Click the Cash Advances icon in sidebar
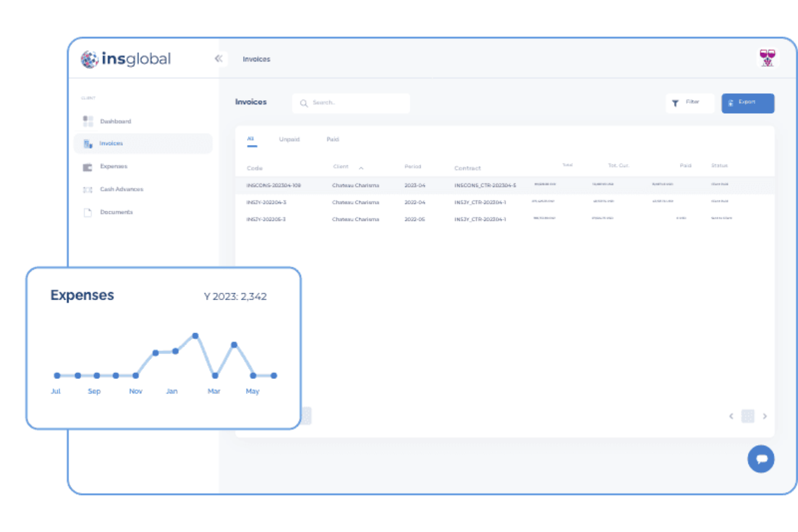798x532 pixels. [87, 190]
